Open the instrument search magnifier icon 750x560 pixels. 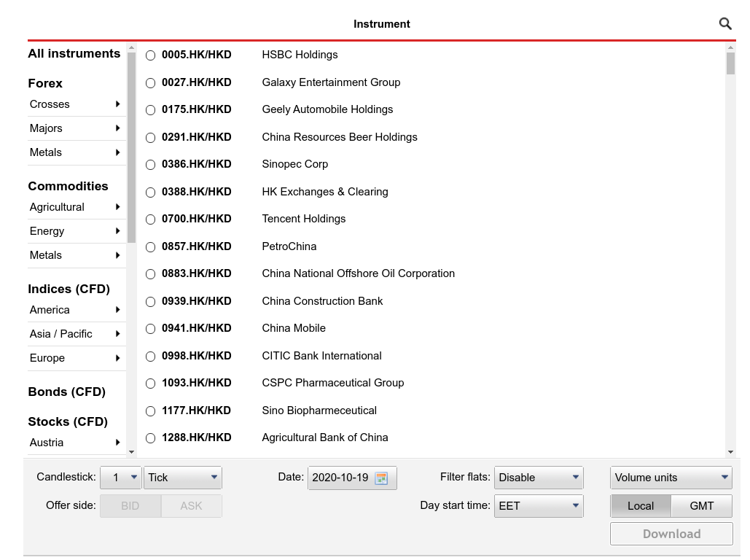pyautogui.click(x=725, y=23)
